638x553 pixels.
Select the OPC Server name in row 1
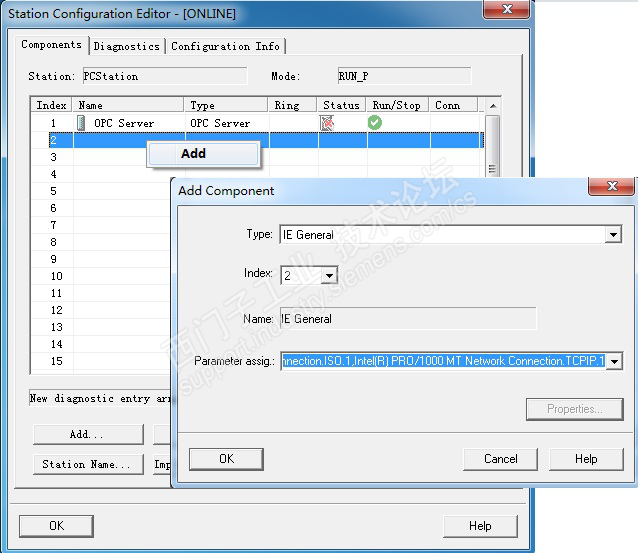coord(124,123)
